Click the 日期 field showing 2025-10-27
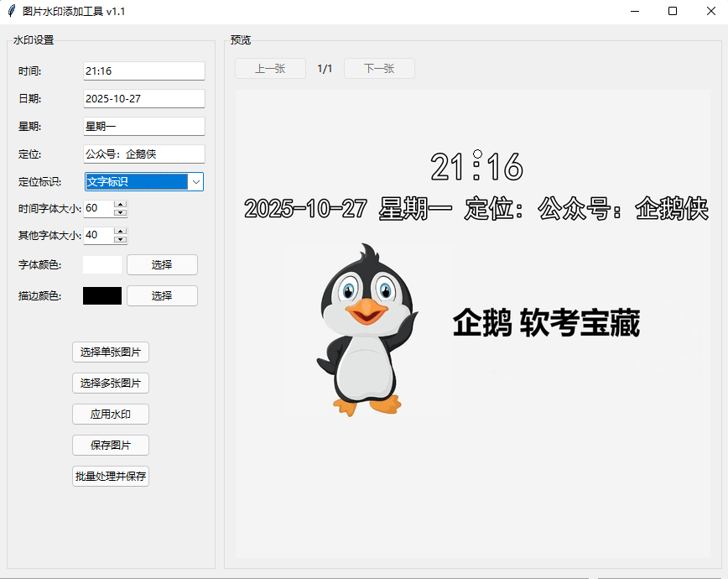The width and height of the screenshot is (728, 579). 143,98
